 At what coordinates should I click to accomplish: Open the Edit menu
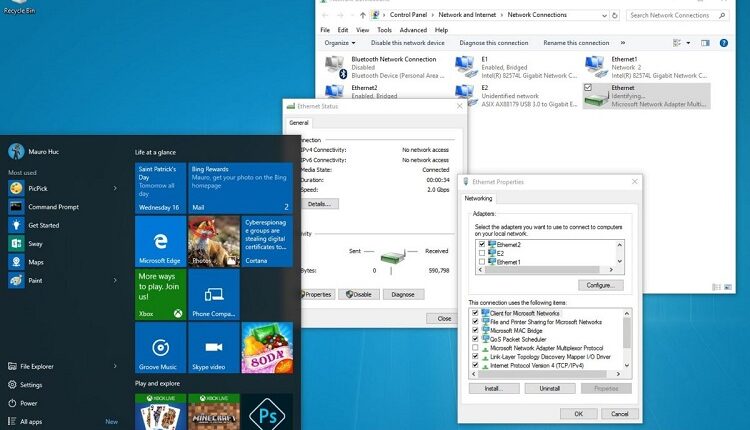click(x=343, y=30)
